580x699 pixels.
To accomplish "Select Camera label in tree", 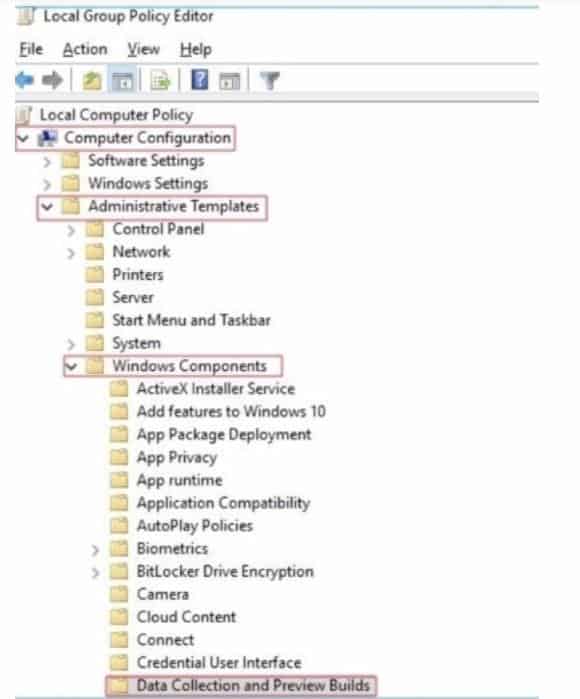I will (163, 594).
